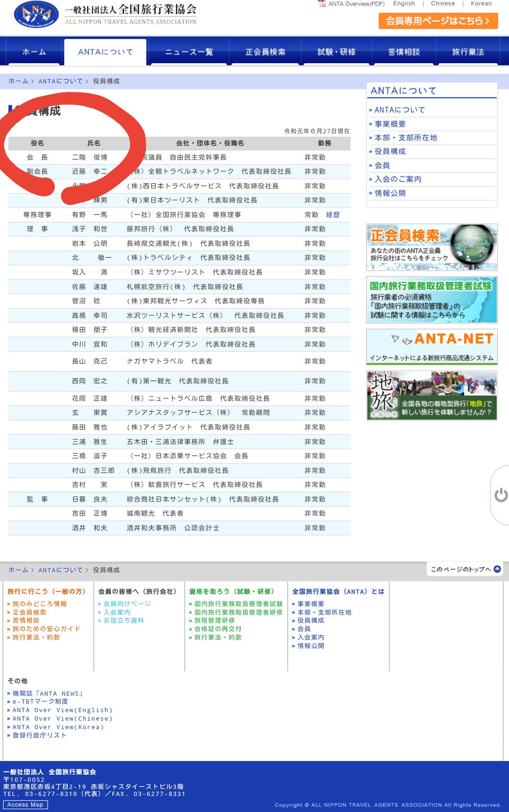Open 本部・支部所在地 in the sidebar
The image size is (509, 812).
pyautogui.click(x=405, y=138)
